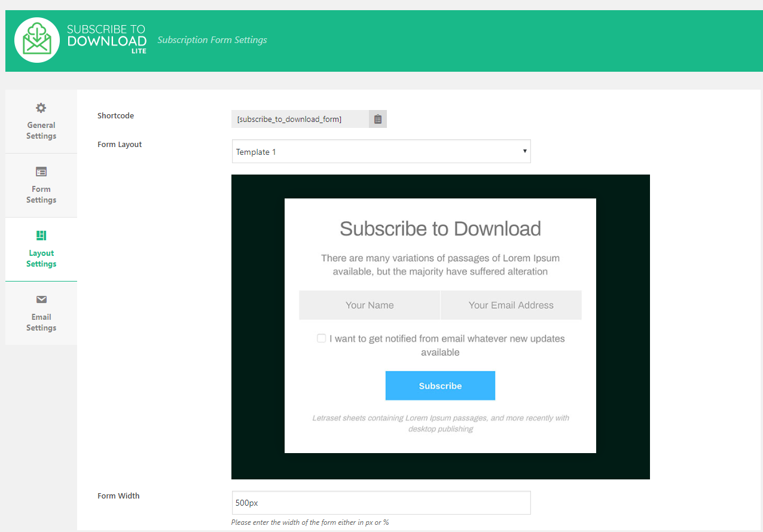Click the Email Settings envelope icon

click(x=41, y=299)
